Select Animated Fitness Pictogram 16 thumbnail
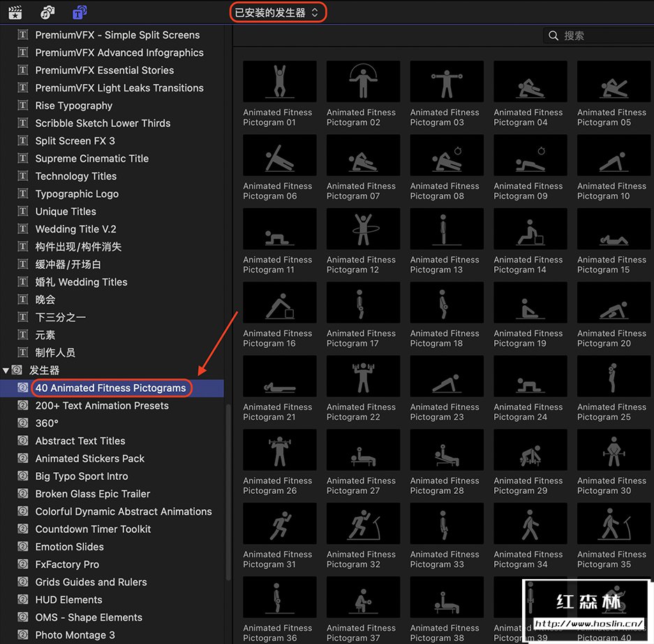Viewport: 654px width, 644px height. tap(279, 302)
